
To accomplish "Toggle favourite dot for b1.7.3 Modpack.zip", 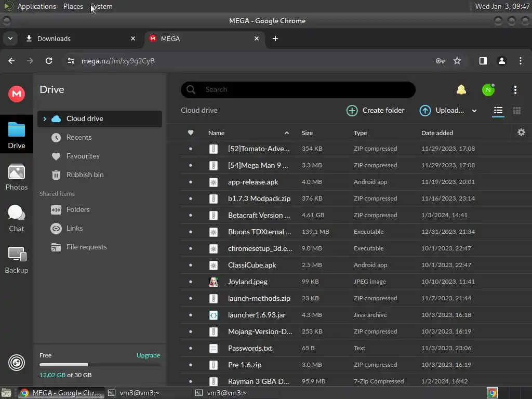I will point(191,198).
